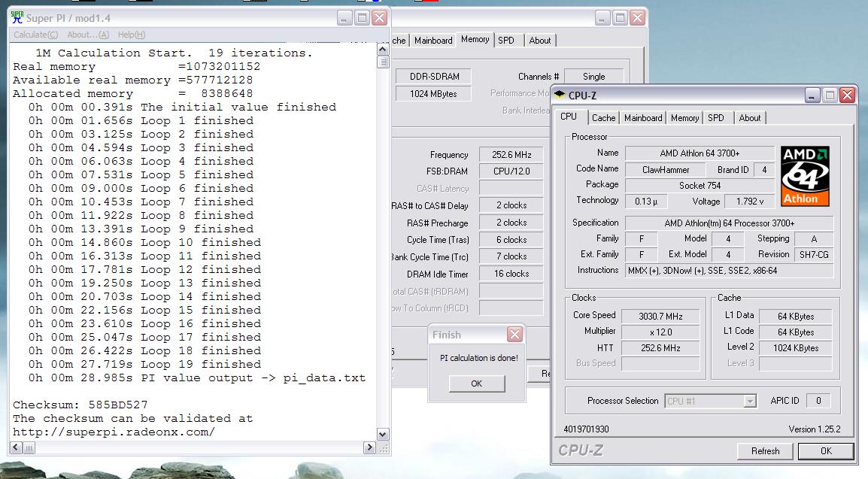
Task: Click the Instructions field value
Action: point(729,271)
